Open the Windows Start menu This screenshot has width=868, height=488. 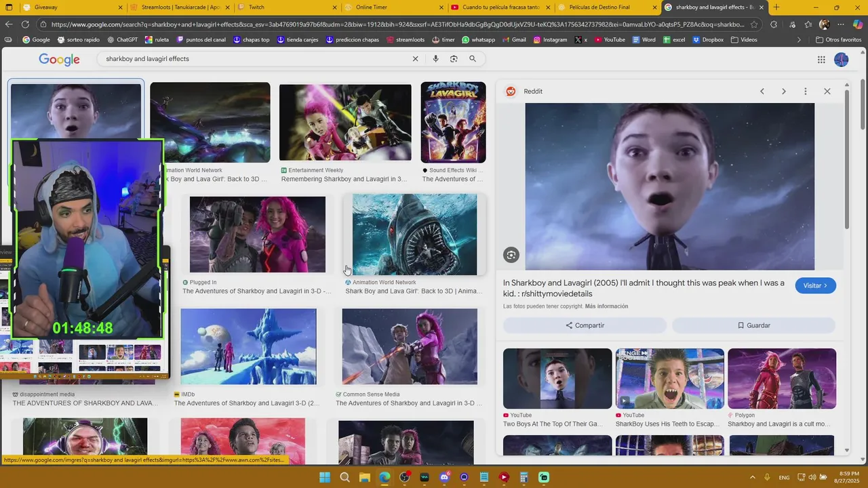[325, 477]
